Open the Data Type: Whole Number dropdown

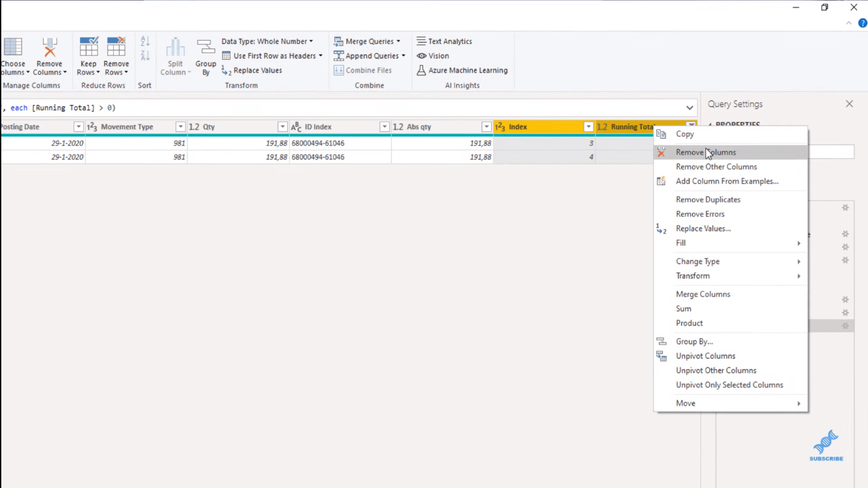(x=267, y=41)
